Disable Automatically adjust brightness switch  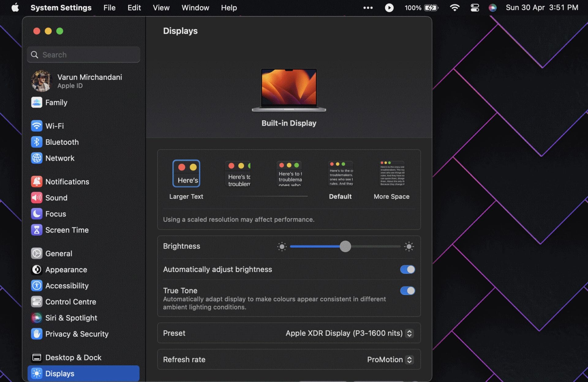(x=407, y=269)
